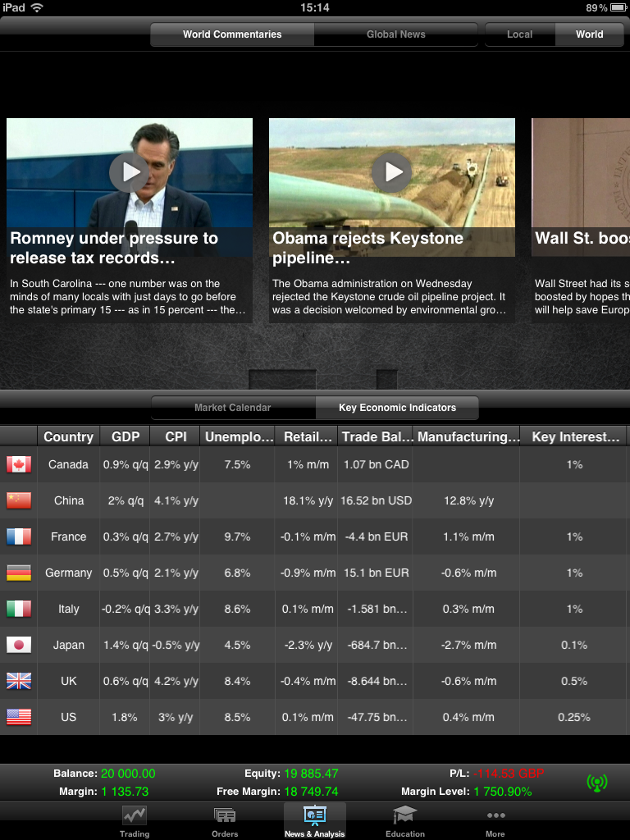Select Germany's 15.1 bn EUR cell
This screenshot has height=840, width=630.
tap(376, 573)
